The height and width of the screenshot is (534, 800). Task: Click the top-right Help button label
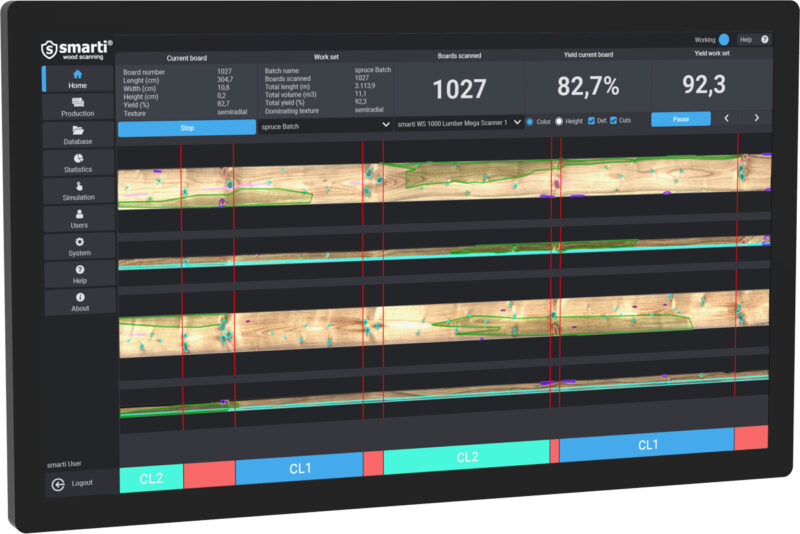click(746, 39)
